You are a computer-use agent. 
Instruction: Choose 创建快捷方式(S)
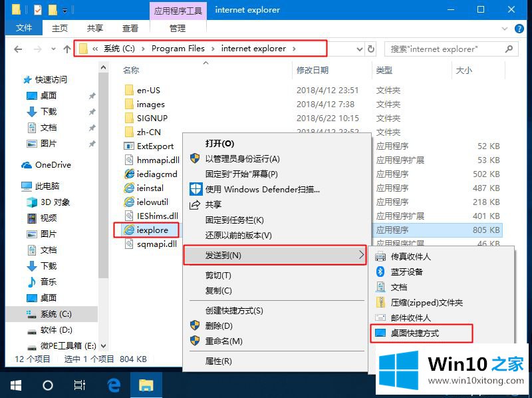275,310
